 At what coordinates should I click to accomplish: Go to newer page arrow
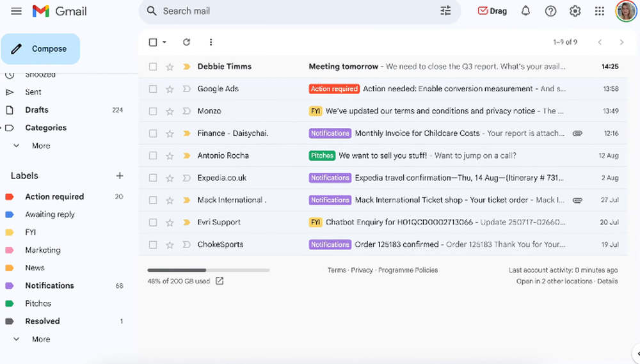coord(600,42)
